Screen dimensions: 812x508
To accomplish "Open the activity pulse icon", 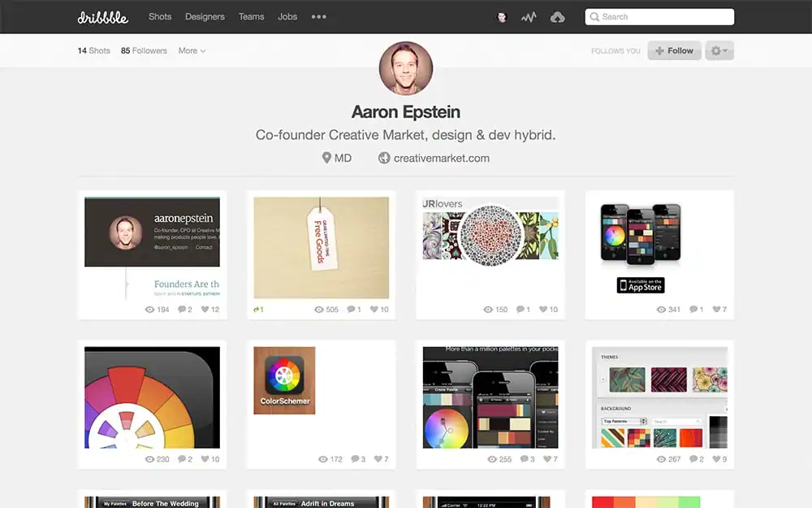I will click(x=529, y=18).
